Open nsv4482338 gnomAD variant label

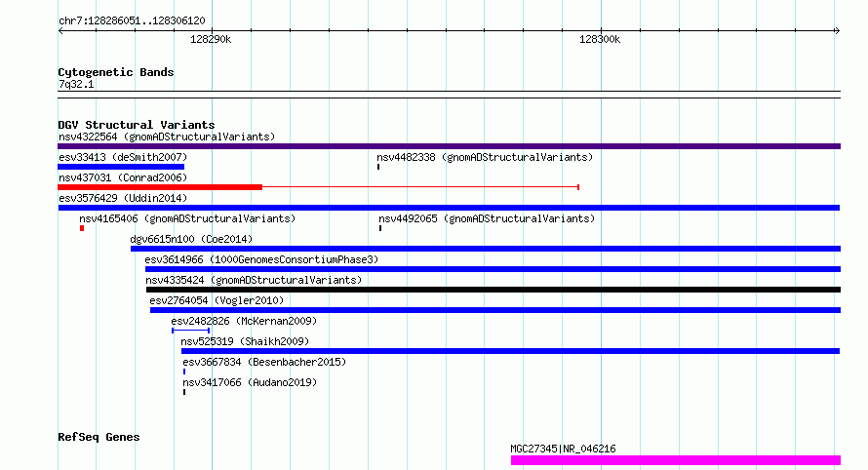click(485, 157)
